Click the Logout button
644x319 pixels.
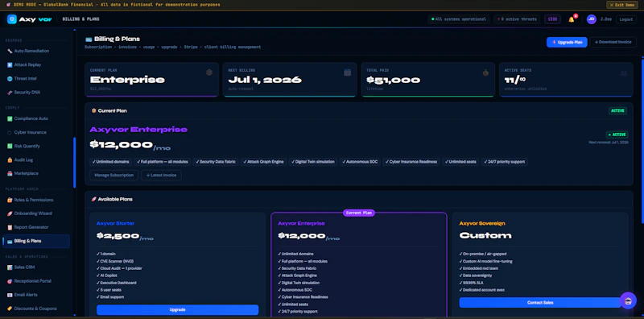(626, 19)
